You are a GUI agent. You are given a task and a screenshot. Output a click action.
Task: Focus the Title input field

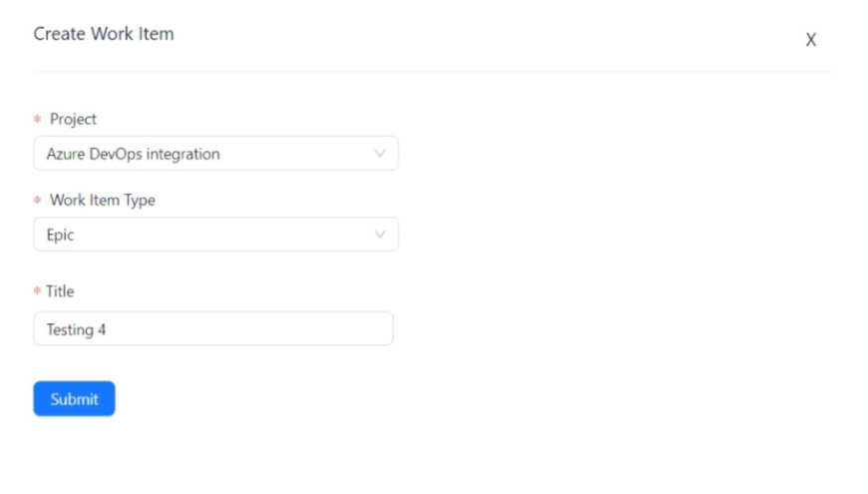click(213, 329)
